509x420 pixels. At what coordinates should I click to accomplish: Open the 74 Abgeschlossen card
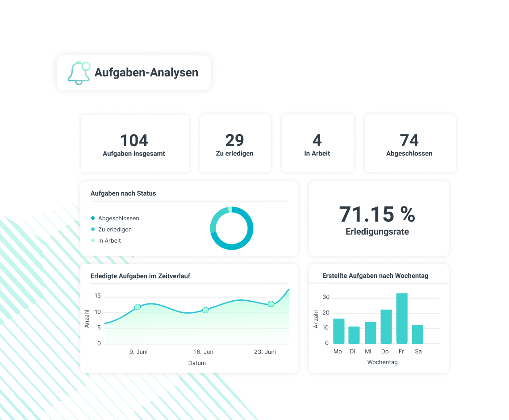click(x=409, y=144)
